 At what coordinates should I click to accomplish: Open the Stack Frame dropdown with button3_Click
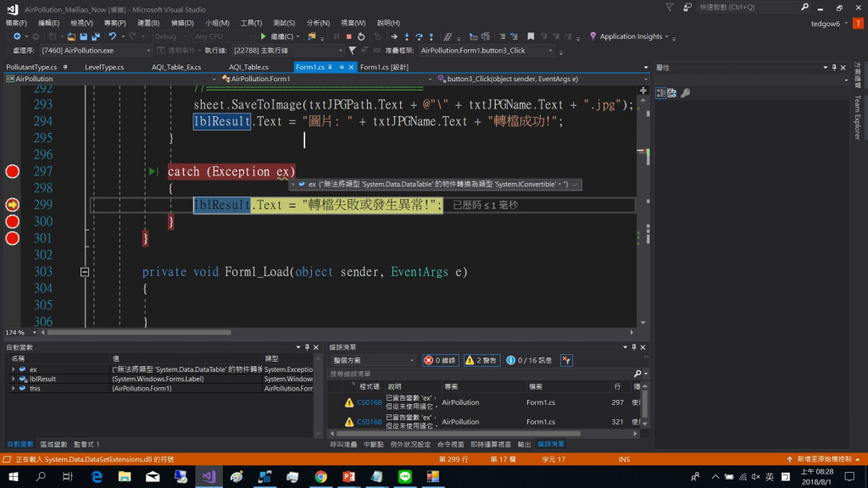[486, 50]
